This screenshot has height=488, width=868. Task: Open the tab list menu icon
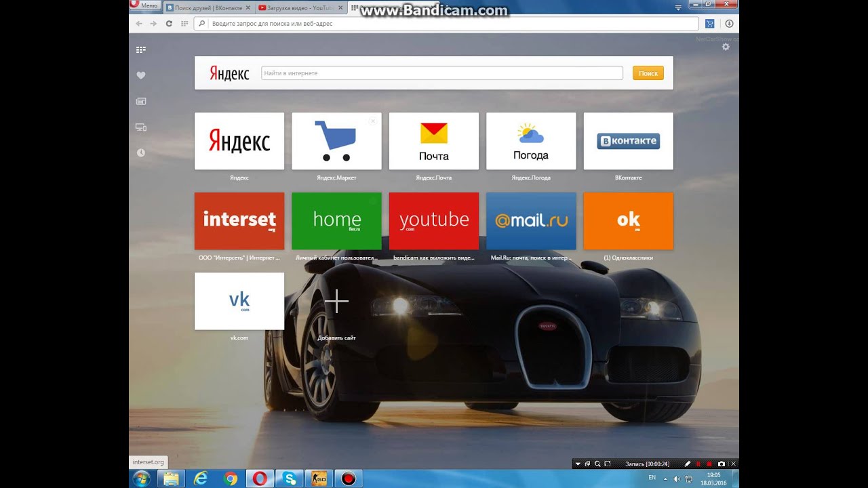[678, 7]
